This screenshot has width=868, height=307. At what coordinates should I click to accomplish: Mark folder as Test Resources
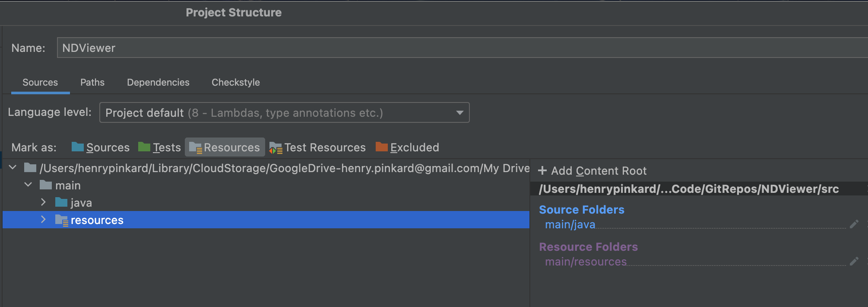click(317, 147)
